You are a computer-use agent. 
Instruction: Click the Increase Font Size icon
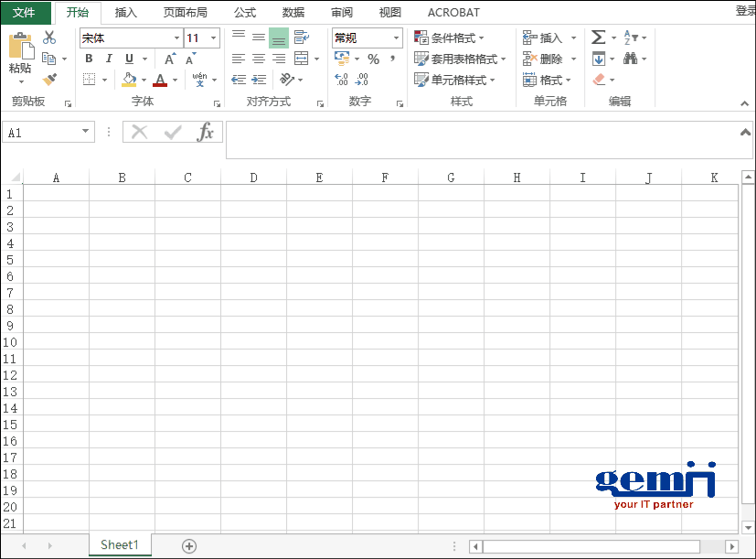170,59
